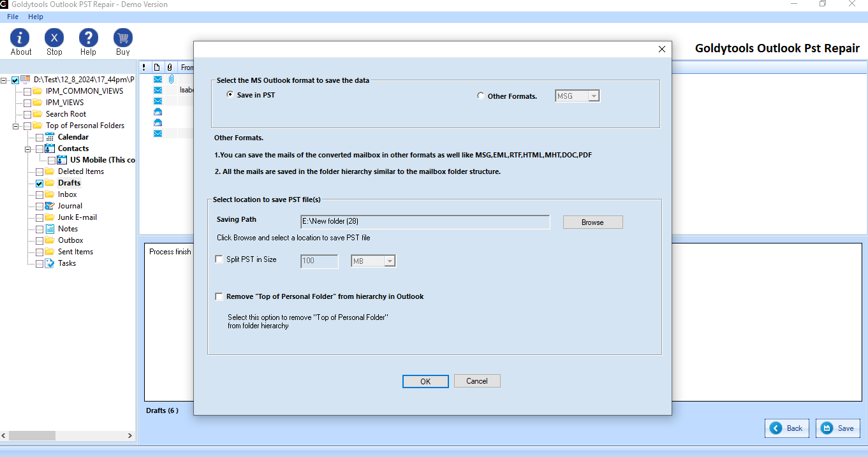Click the Deleted Items folder icon
The image size is (868, 457).
pyautogui.click(x=50, y=171)
